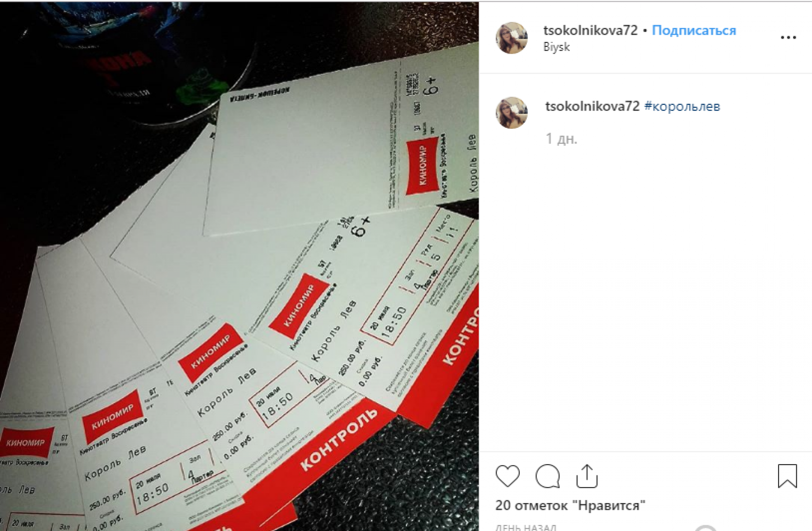The width and height of the screenshot is (812, 531).
Task: Click header profile avatar picture
Action: [x=512, y=38]
